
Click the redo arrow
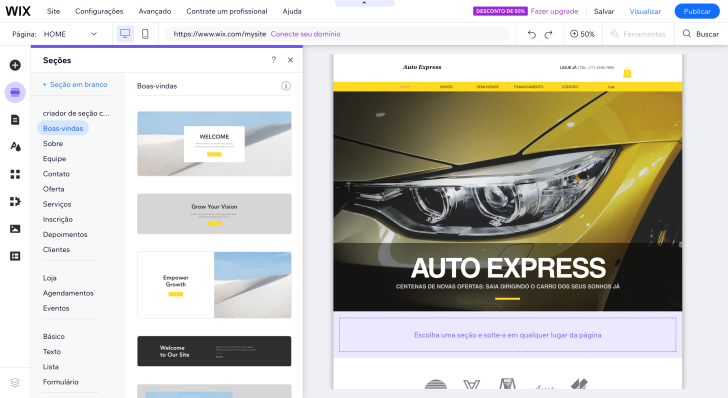(548, 34)
